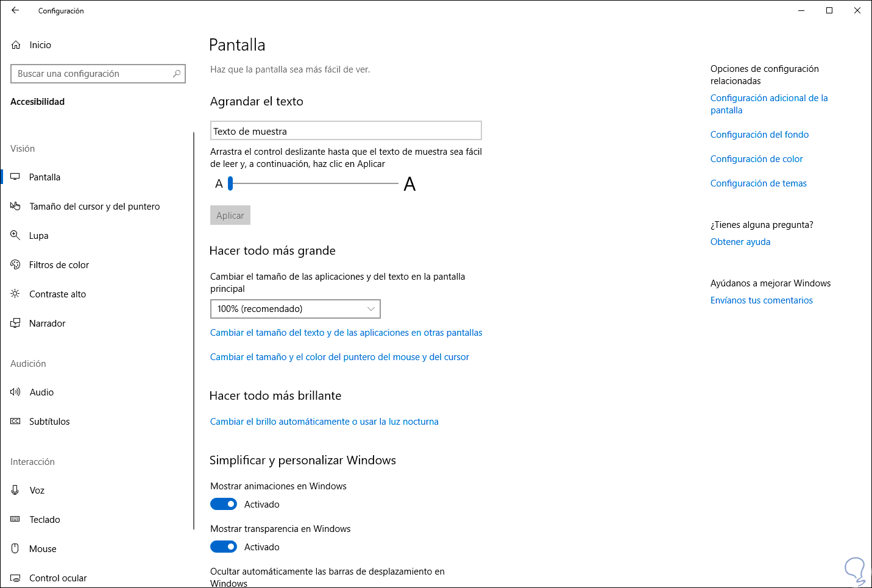
Task: Click the Buscar una configuración search field
Action: pyautogui.click(x=91, y=74)
